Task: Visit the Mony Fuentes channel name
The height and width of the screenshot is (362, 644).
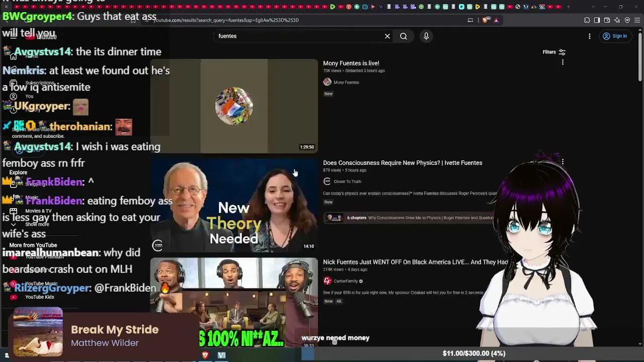Action: [346, 82]
